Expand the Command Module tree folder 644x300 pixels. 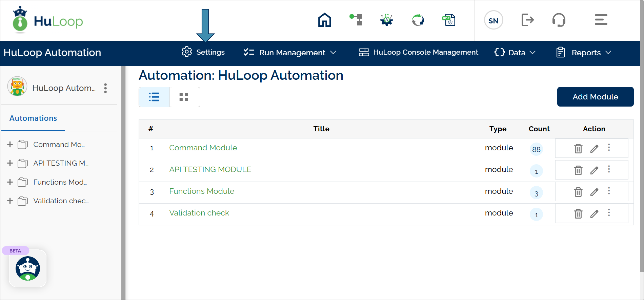point(10,145)
